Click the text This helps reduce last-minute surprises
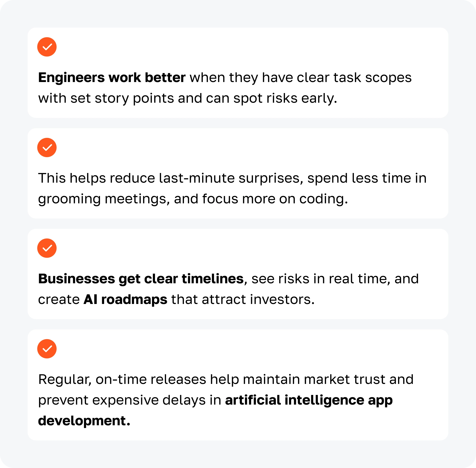 coord(170,178)
